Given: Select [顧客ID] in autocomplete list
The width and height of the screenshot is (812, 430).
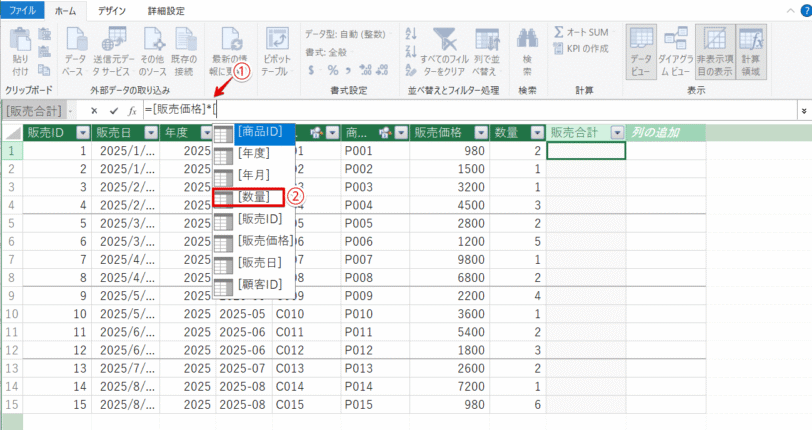Looking at the screenshot, I should (x=254, y=284).
